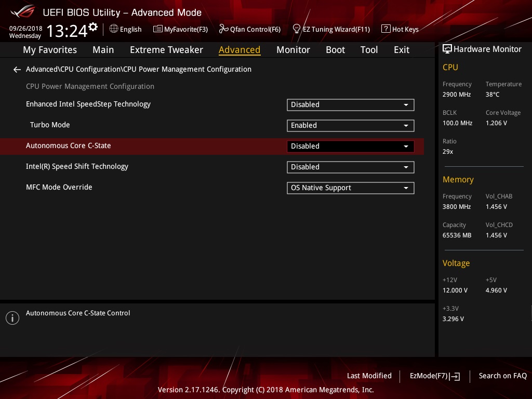This screenshot has height=399, width=532.
Task: Open time settings gear icon
Action: [x=93, y=27]
